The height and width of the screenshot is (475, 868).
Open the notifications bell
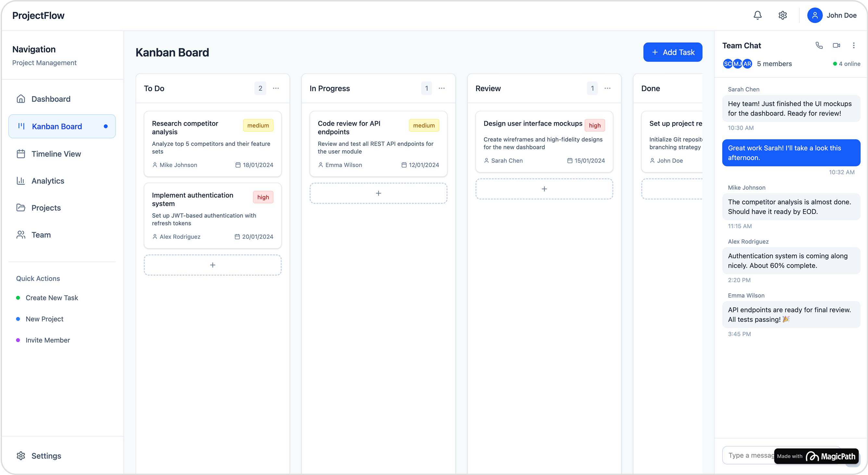pos(758,15)
